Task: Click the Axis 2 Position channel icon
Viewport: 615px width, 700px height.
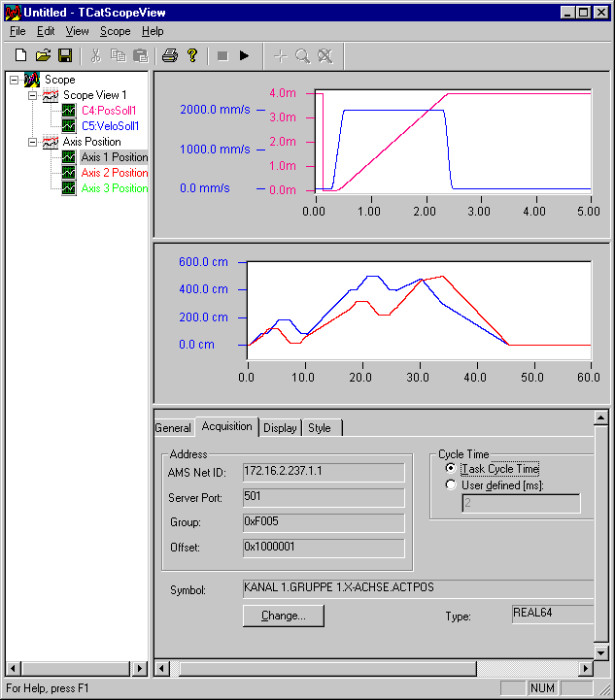Action: pyautogui.click(x=69, y=173)
